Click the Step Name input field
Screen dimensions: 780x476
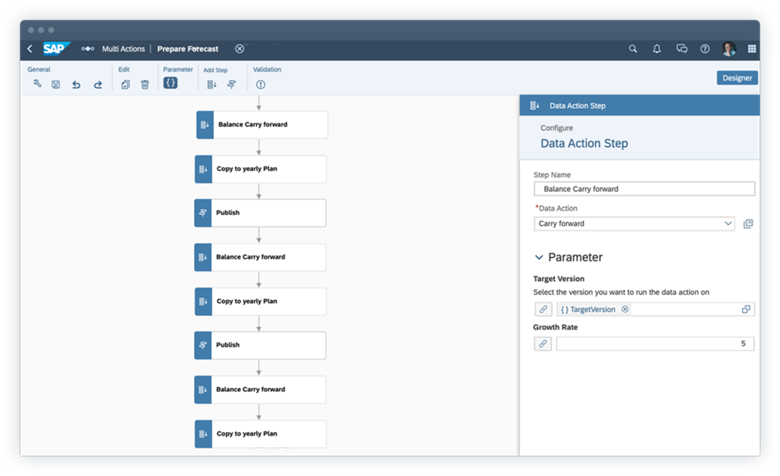(x=644, y=189)
